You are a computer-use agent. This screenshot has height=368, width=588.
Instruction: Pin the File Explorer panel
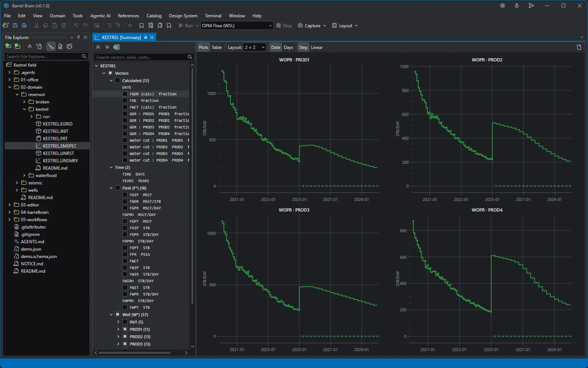tap(78, 37)
